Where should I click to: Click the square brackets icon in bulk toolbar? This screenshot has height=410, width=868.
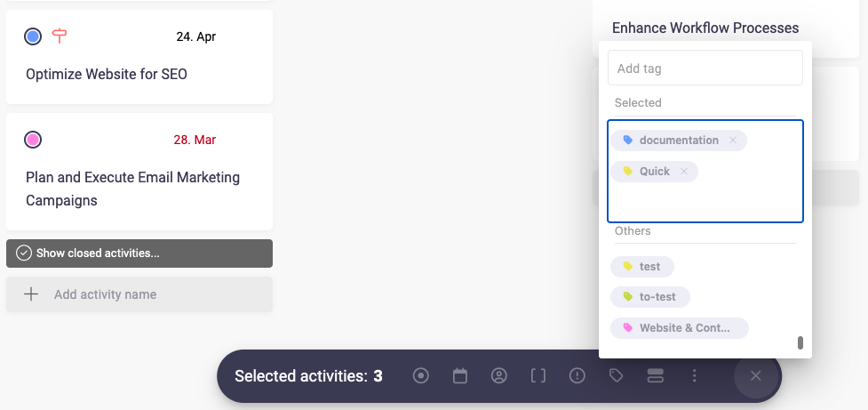(538, 376)
